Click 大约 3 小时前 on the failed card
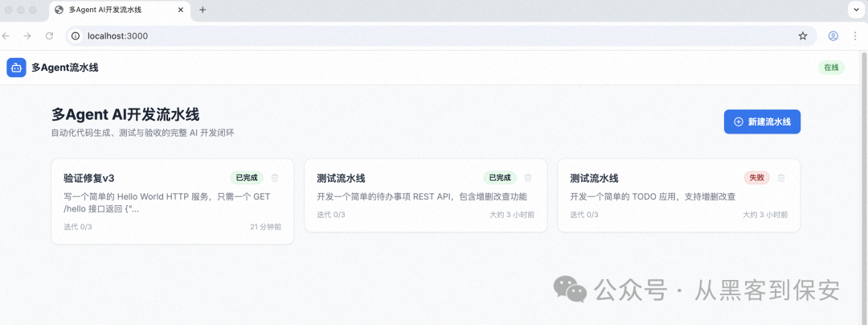This screenshot has width=868, height=325. pos(764,215)
